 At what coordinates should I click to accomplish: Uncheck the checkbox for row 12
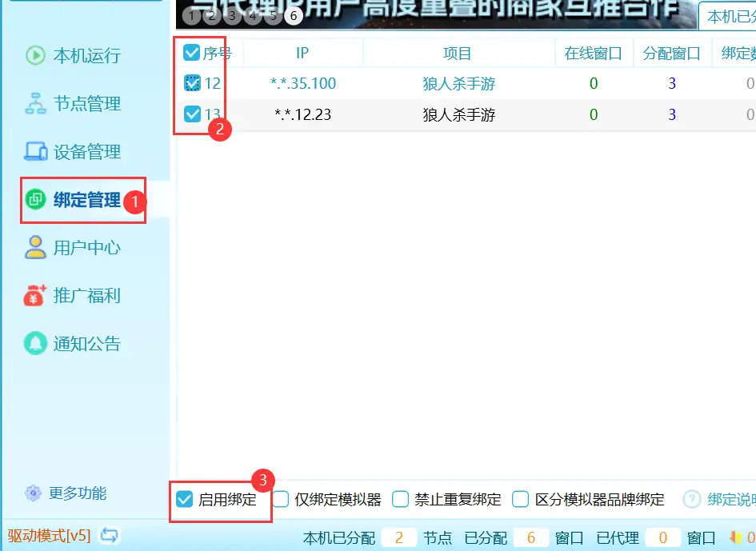coord(192,82)
